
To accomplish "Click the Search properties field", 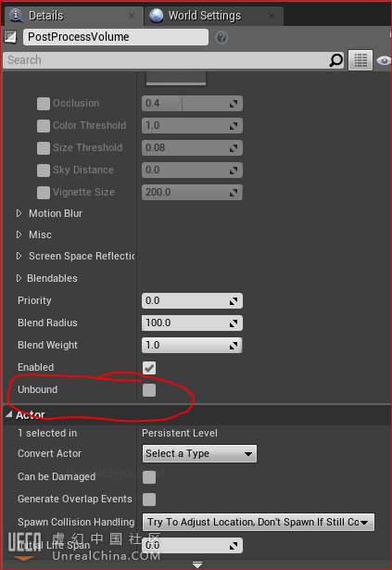I will pyautogui.click(x=166, y=60).
